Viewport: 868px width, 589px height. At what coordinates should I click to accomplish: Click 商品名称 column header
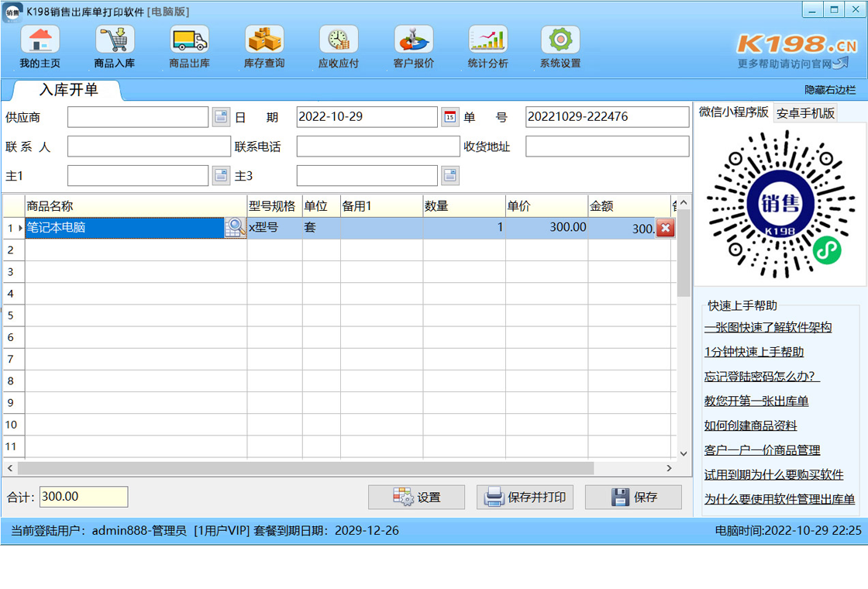click(136, 206)
